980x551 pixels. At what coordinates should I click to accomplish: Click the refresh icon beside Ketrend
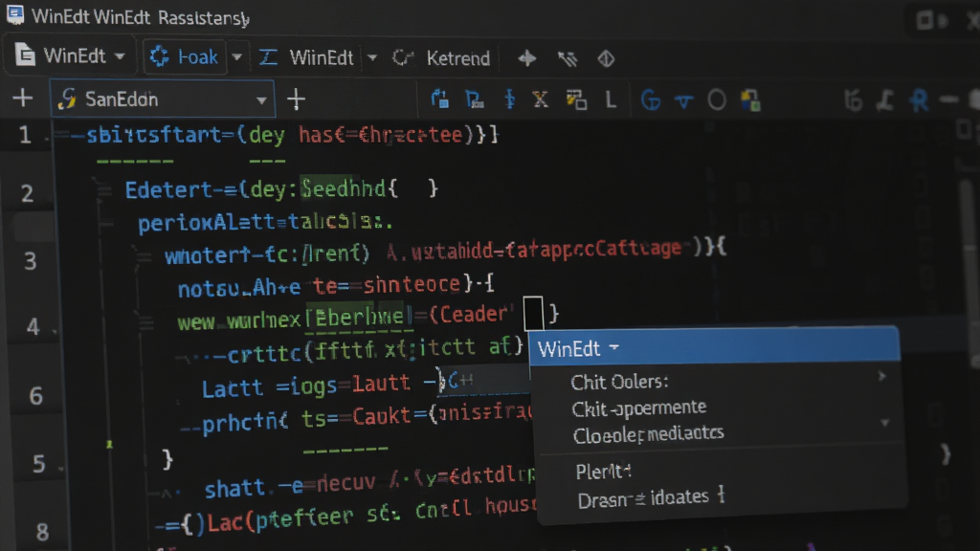(403, 58)
